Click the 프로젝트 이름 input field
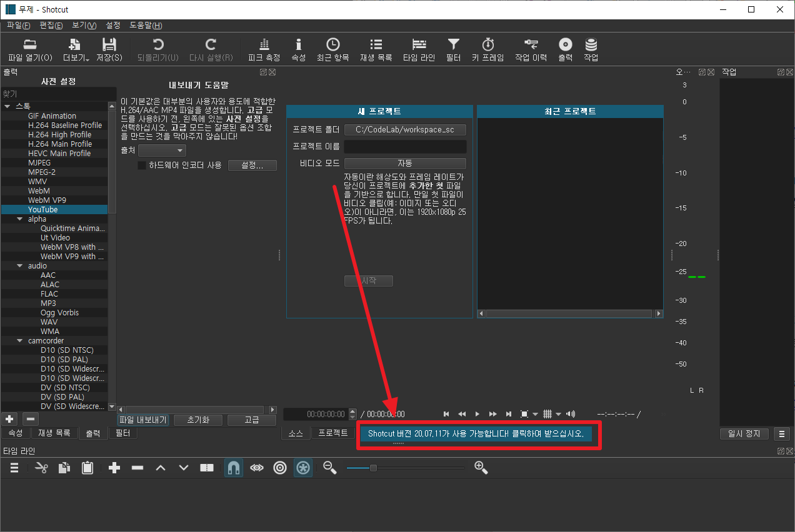 pos(405,147)
